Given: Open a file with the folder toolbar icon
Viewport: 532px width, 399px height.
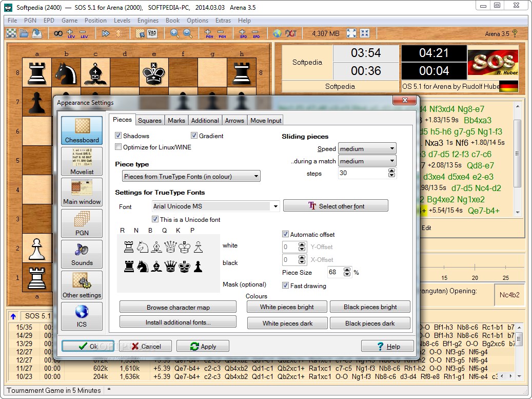Looking at the screenshot, I should click(x=24, y=33).
